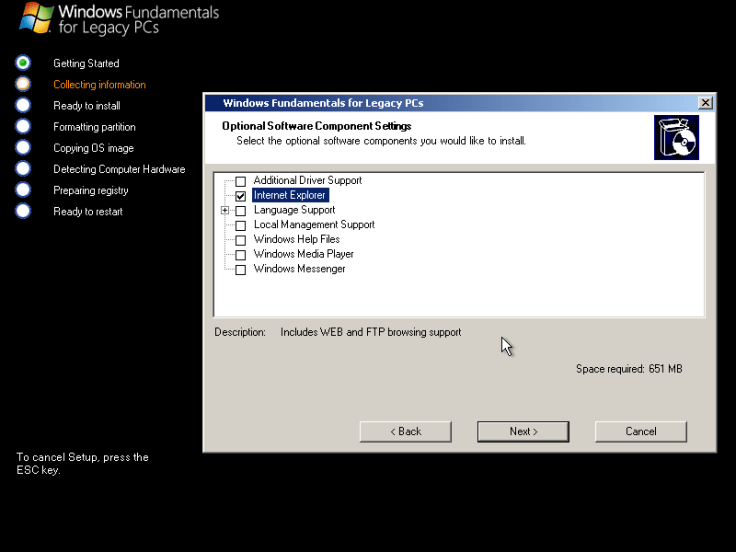Select the Local Management Support item
Viewport: 736px width, 552px height.
(313, 225)
